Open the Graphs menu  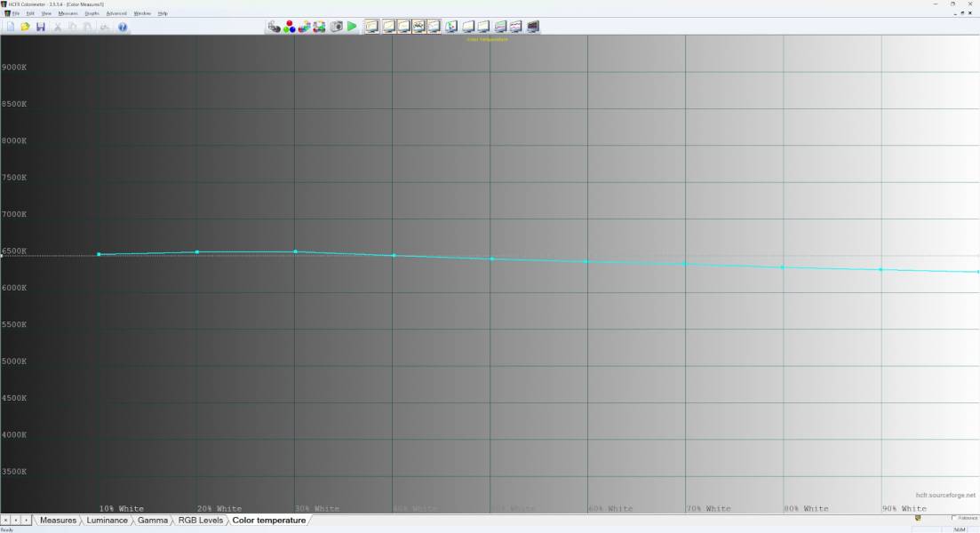click(x=92, y=13)
